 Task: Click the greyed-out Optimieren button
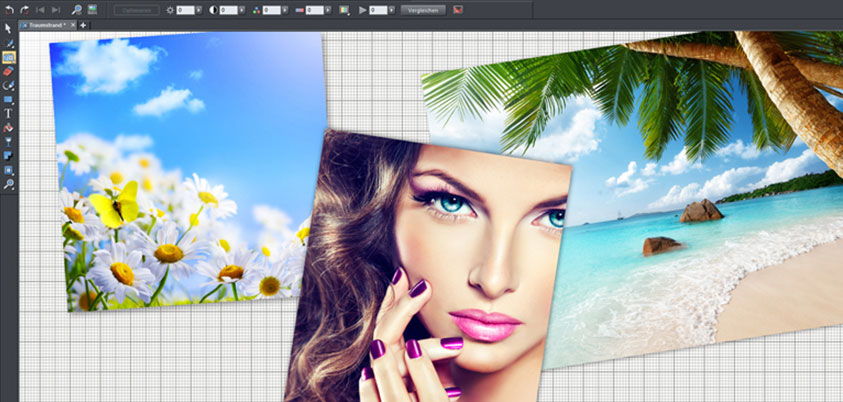pyautogui.click(x=137, y=10)
